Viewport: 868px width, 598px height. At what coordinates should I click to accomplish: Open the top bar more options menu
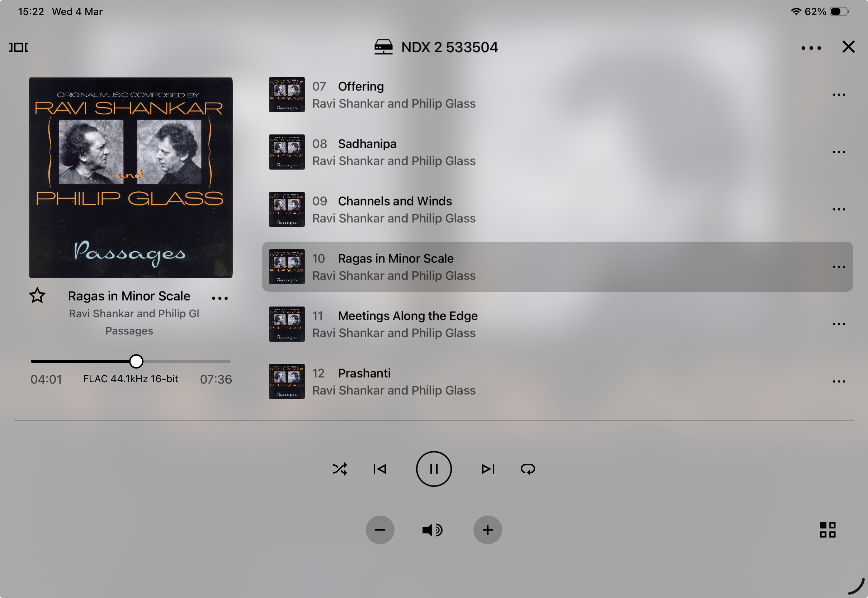pos(811,48)
